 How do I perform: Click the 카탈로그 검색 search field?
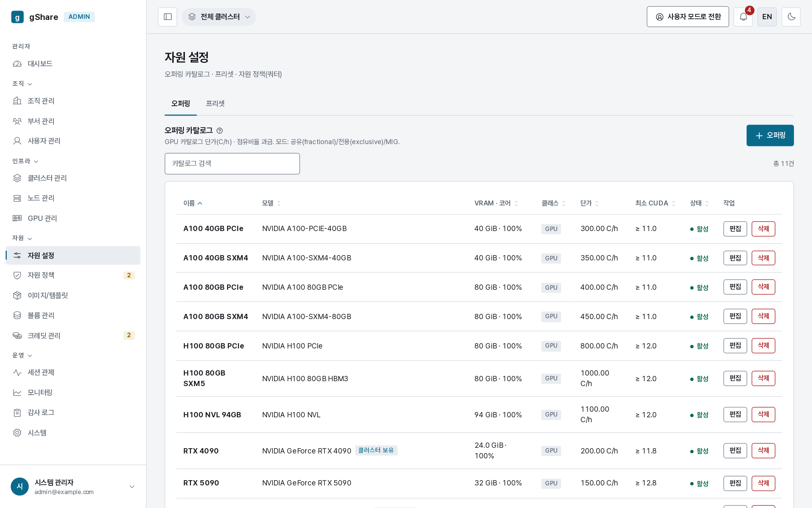pos(232,164)
